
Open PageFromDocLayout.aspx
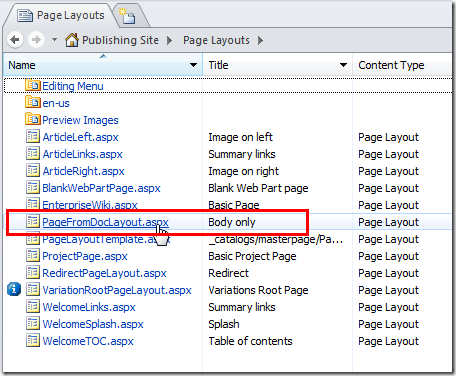105,222
